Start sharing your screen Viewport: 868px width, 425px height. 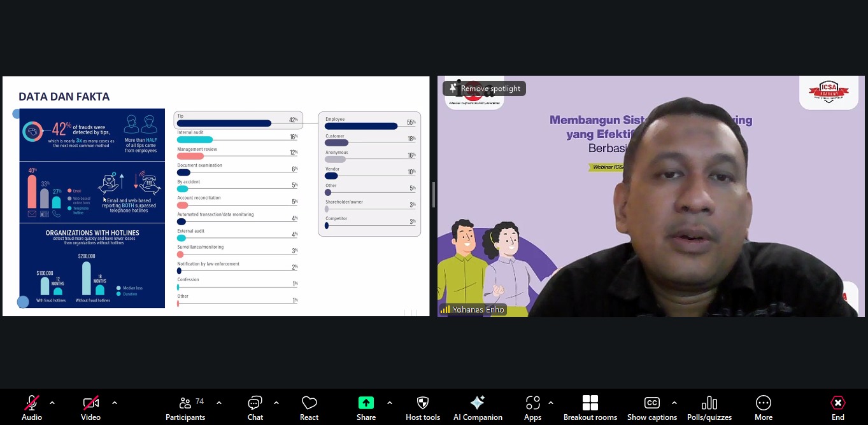pos(366,407)
